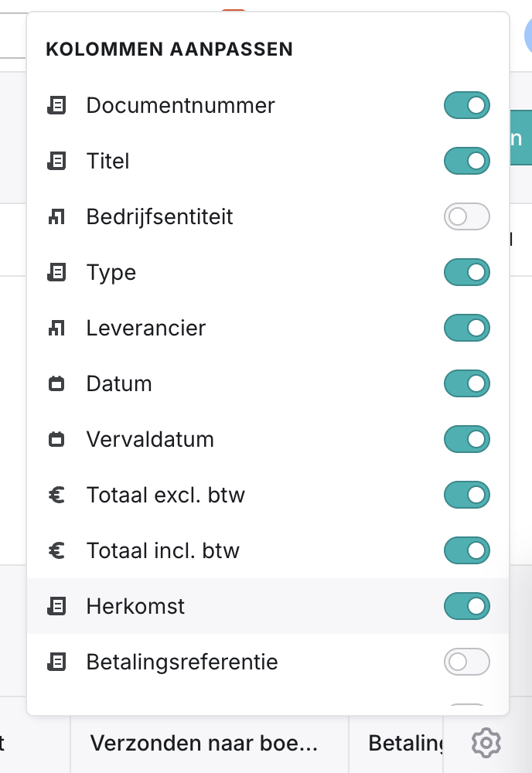Viewport: 532px width, 773px height.
Task: Click the calendar icon next to Vervaldatum
Action: [56, 440]
